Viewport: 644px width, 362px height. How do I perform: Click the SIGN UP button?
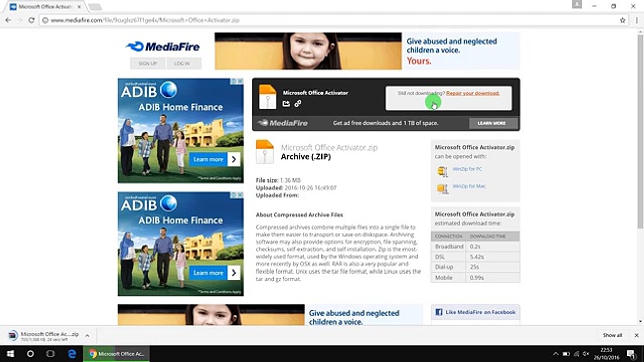click(148, 63)
